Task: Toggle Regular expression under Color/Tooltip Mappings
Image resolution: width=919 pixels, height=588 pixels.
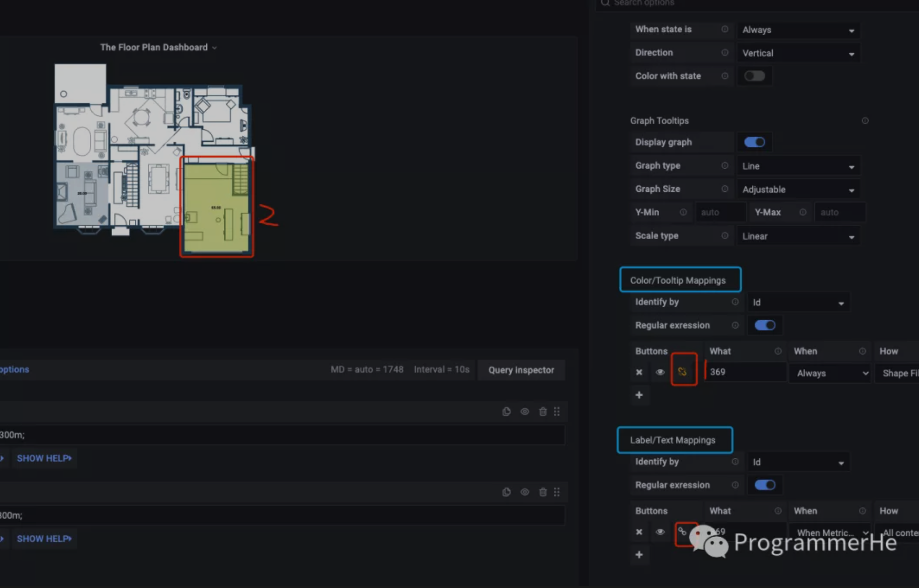Action: tap(765, 325)
